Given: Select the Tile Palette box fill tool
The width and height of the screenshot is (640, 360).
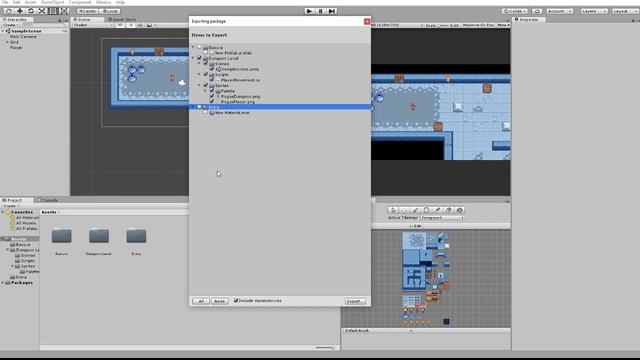Looking at the screenshot, I should pos(426,210).
